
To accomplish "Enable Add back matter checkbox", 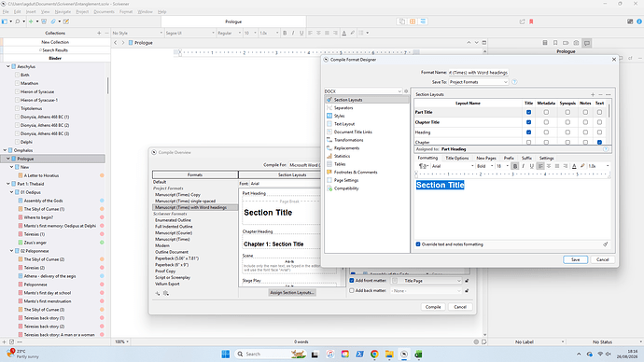I will (x=352, y=290).
